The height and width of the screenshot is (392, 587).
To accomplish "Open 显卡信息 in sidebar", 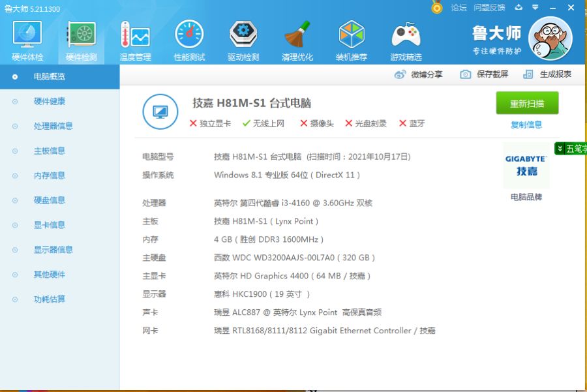I will (60, 225).
